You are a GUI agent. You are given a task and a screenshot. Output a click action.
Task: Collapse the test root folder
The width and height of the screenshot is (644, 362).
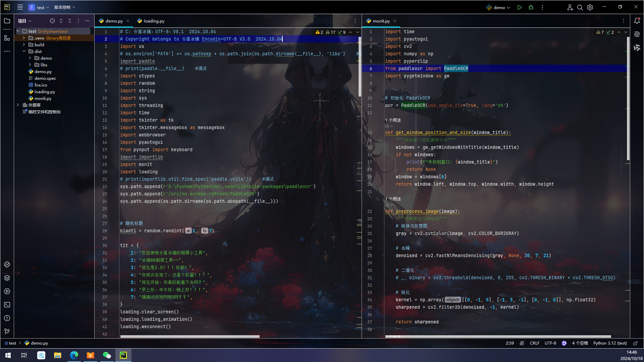[18, 31]
